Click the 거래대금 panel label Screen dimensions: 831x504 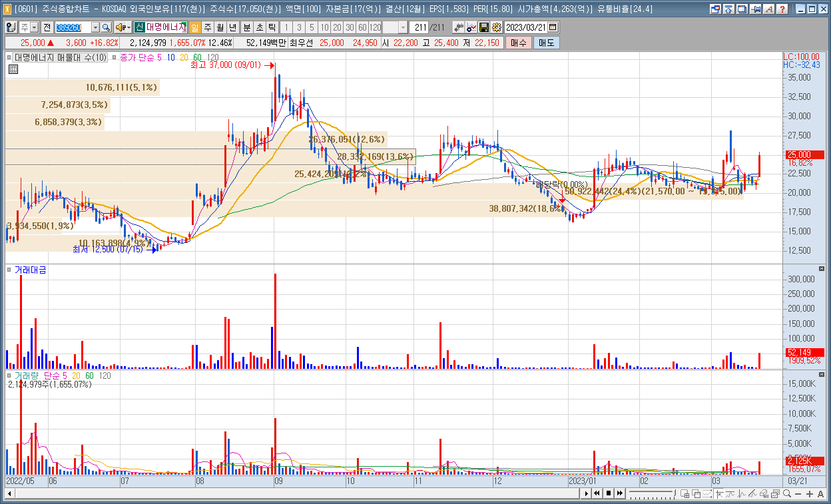pyautogui.click(x=30, y=270)
